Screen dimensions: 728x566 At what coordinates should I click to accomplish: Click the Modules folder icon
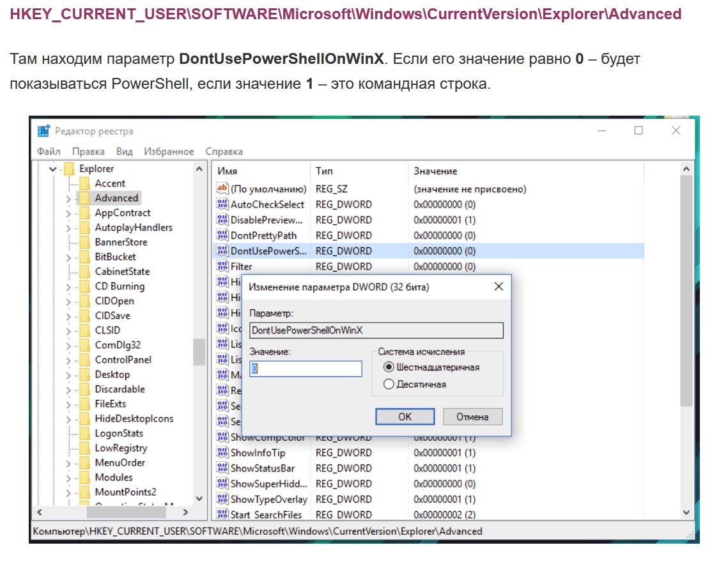point(84,477)
